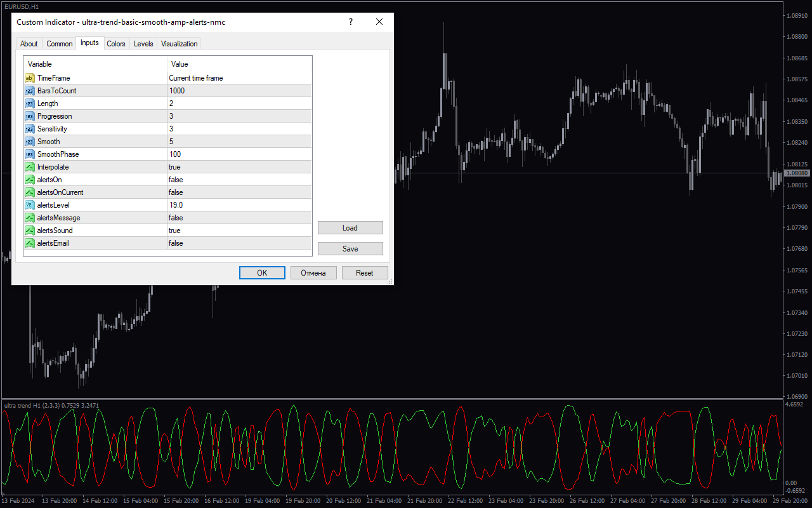Click the dialog resize grip corner
Screen dimensions: 812x508
(390, 281)
